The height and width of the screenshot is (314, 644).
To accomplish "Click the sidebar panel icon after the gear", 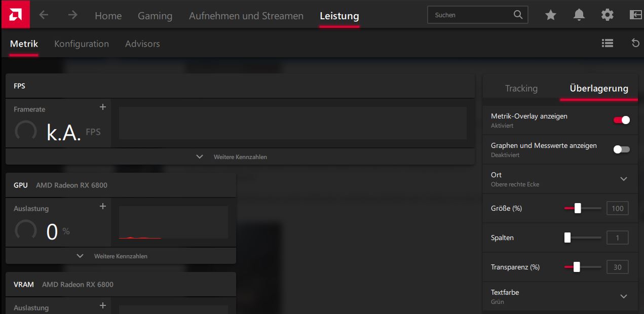I will pos(635,15).
